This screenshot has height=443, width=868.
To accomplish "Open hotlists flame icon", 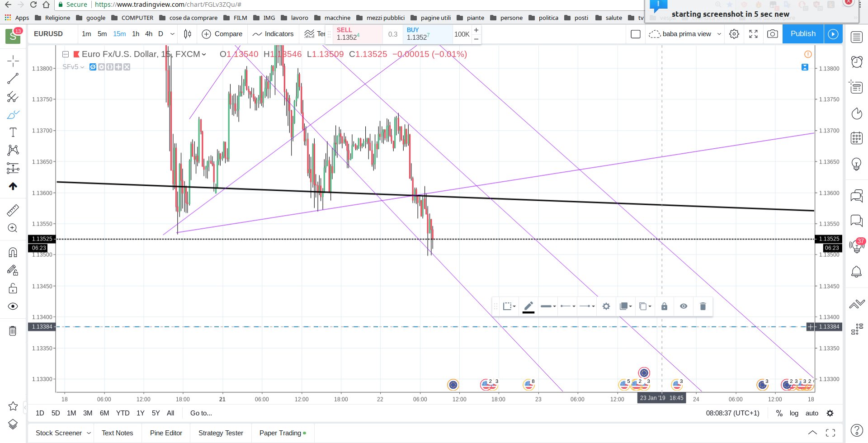I will (x=857, y=113).
